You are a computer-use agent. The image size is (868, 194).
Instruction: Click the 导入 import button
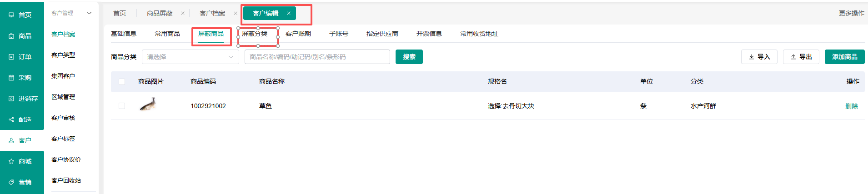(x=759, y=57)
